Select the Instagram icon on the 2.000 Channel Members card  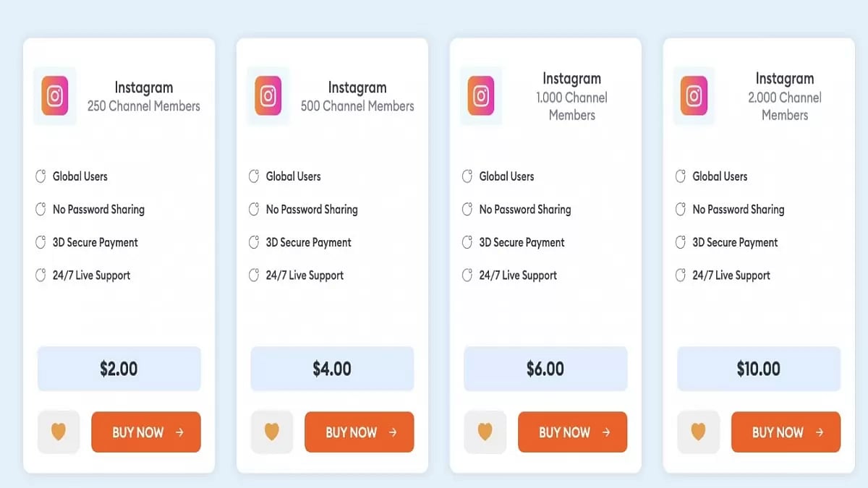click(x=694, y=95)
